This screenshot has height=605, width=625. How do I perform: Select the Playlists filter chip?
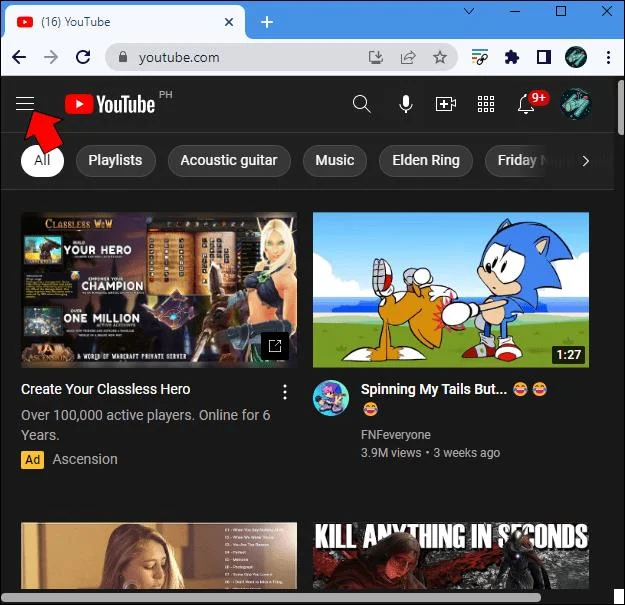116,161
